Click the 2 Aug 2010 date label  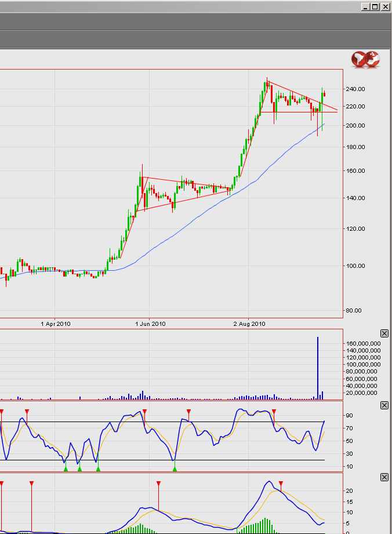(x=249, y=324)
